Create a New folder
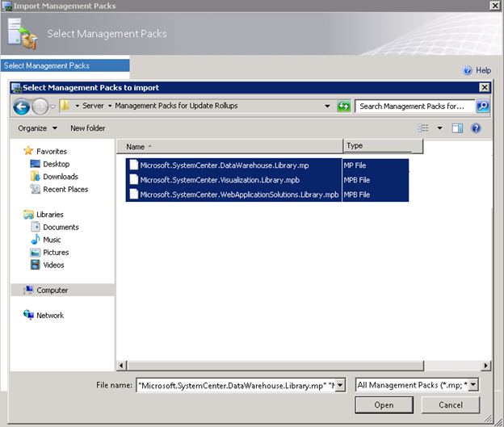Viewport: 504px width, 427px height. click(x=88, y=128)
